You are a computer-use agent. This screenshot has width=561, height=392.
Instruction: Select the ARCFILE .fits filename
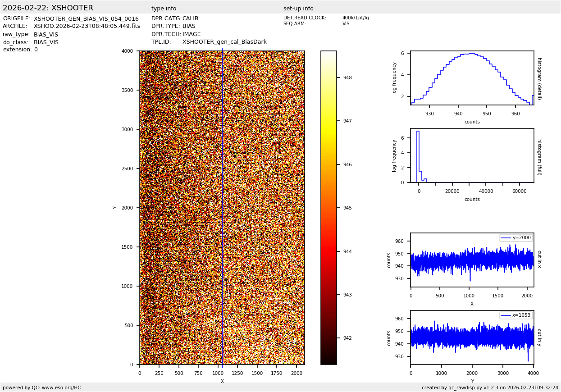(87, 27)
